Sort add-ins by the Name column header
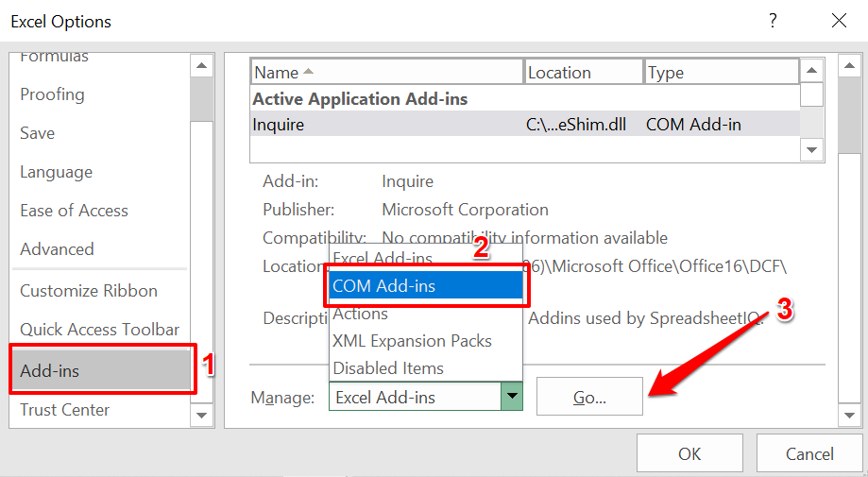Screen dimensions: 868x477 point(386,73)
